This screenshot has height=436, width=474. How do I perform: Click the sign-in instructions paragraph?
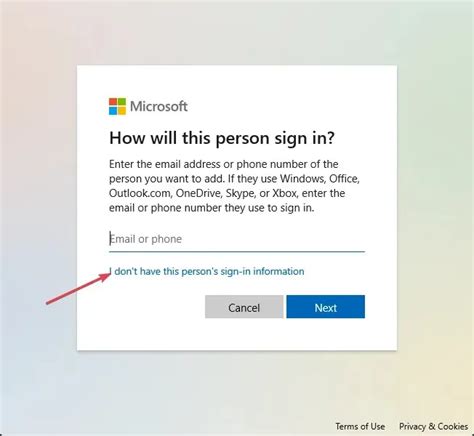click(234, 186)
